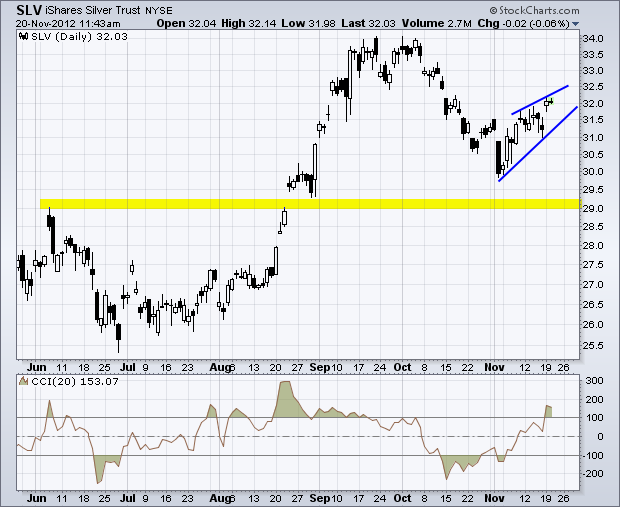The image size is (620, 507).
Task: Click the CCI(20) area indicator icon
Action: coord(24,381)
